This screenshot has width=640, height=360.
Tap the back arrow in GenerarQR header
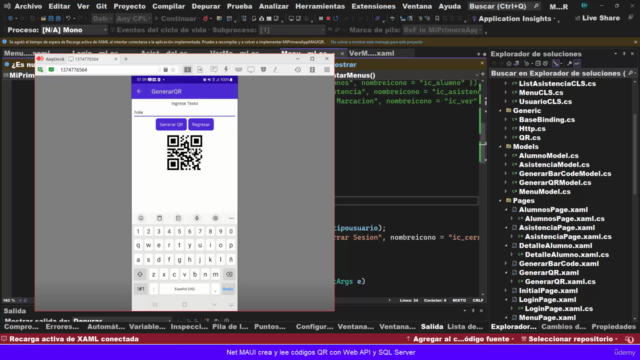(x=139, y=91)
